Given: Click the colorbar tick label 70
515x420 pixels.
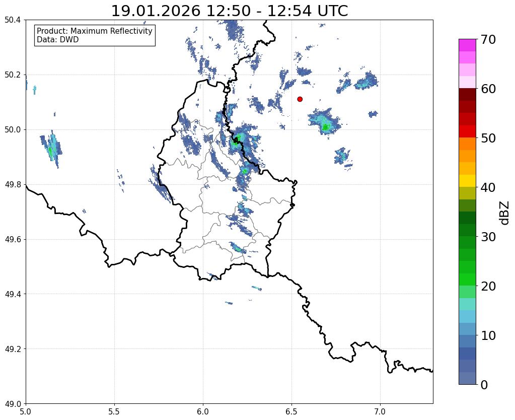Looking at the screenshot, I should [x=488, y=39].
